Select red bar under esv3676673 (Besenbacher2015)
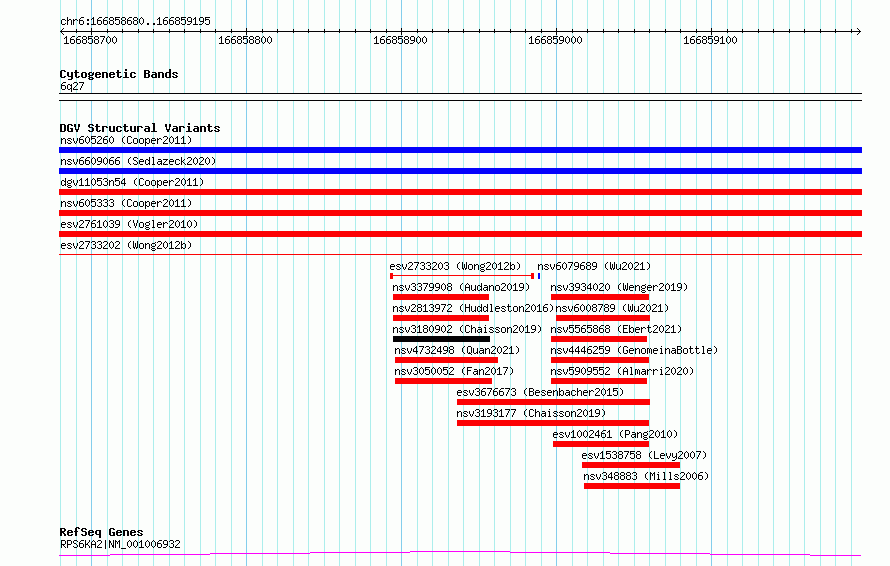 tap(553, 402)
